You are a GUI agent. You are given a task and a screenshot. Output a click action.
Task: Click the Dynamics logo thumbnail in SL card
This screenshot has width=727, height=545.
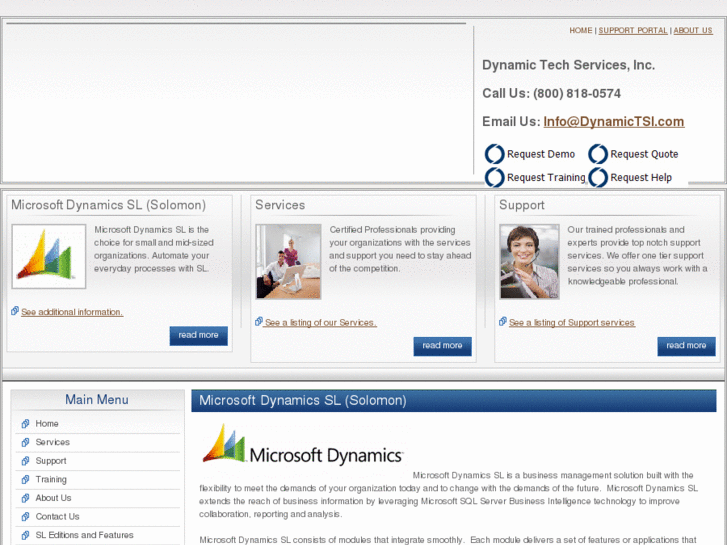pyautogui.click(x=49, y=256)
